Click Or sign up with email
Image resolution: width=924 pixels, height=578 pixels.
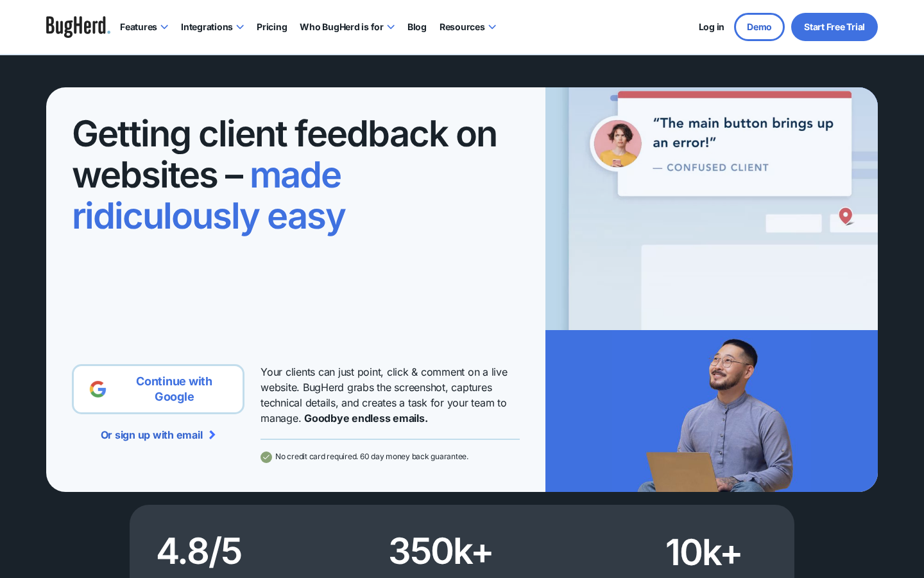[x=158, y=435]
